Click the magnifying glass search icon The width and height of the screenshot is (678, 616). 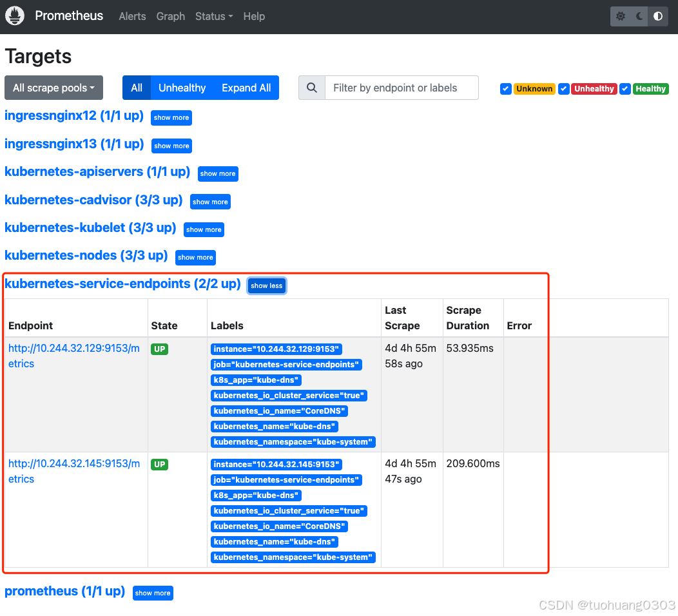click(x=312, y=88)
